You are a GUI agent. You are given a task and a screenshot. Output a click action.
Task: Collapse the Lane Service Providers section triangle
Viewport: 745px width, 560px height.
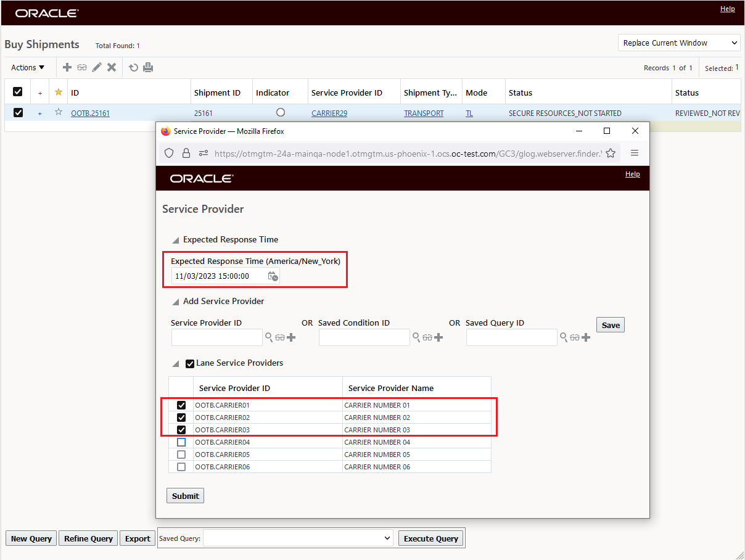coord(175,364)
